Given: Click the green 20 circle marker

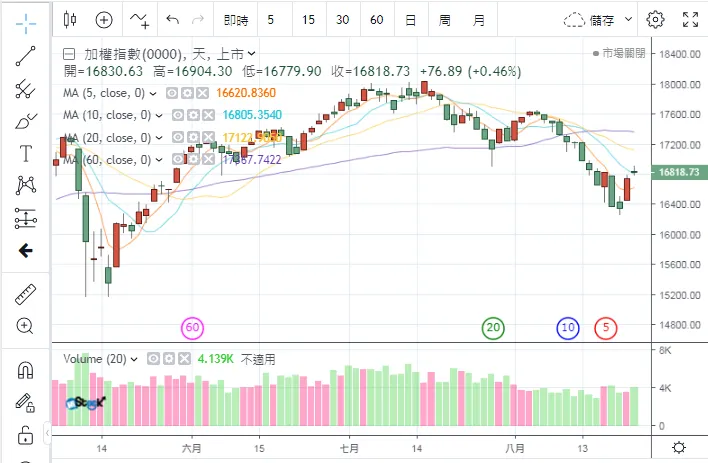Looking at the screenshot, I should click(493, 327).
